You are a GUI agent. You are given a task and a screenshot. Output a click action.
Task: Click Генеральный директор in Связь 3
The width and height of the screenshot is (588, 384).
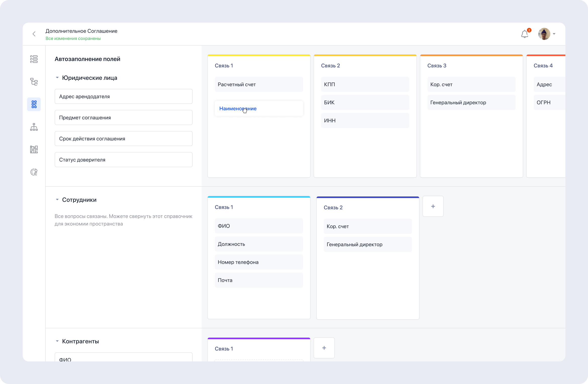pos(471,102)
